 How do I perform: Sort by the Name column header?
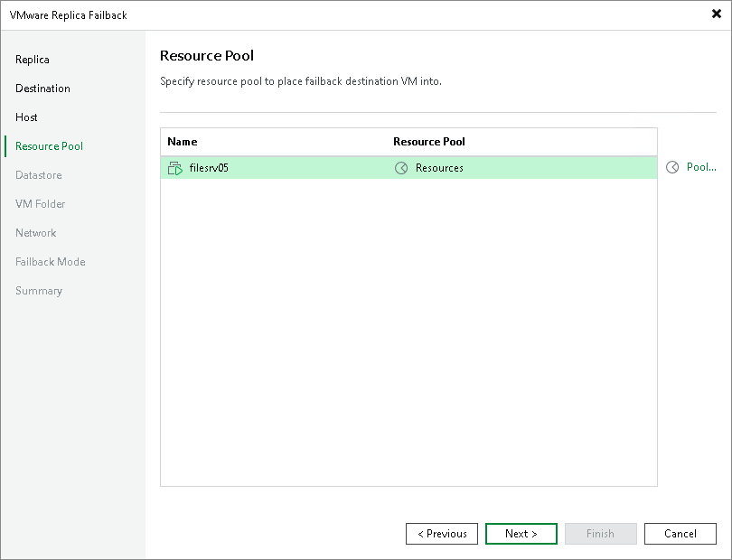tap(182, 142)
